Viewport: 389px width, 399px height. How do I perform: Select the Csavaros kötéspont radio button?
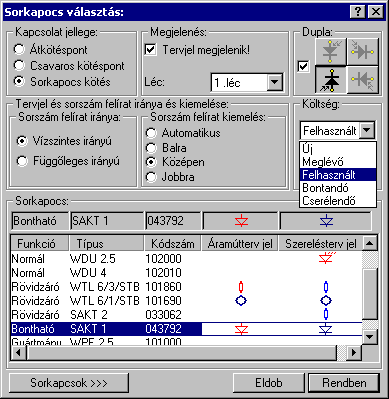[19, 66]
